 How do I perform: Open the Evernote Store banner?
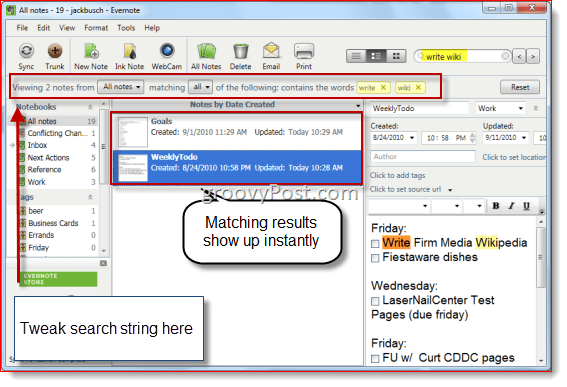point(58,279)
